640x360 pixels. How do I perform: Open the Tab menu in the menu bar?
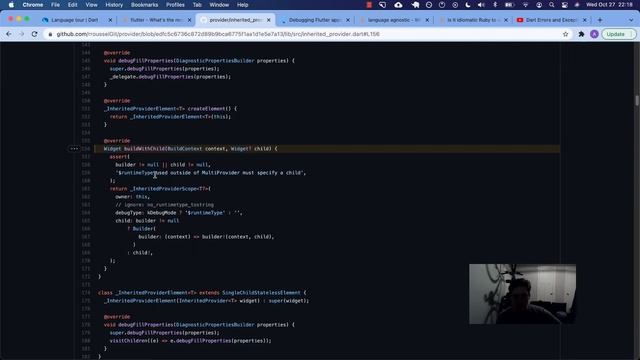pyautogui.click(x=197, y=5)
